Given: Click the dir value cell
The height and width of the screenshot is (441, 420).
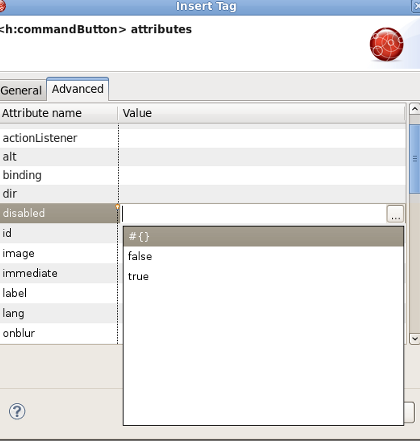Looking at the screenshot, I should point(262,194).
